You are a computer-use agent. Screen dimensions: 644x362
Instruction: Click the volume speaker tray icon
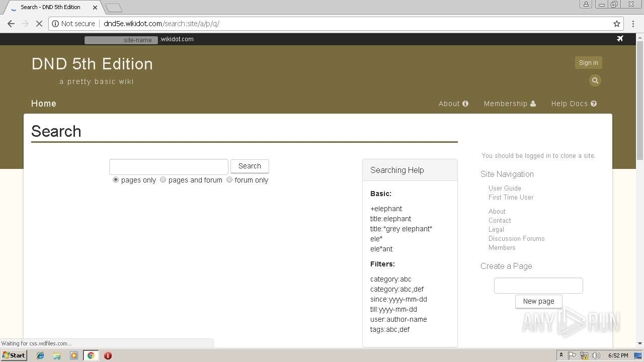tap(596, 355)
